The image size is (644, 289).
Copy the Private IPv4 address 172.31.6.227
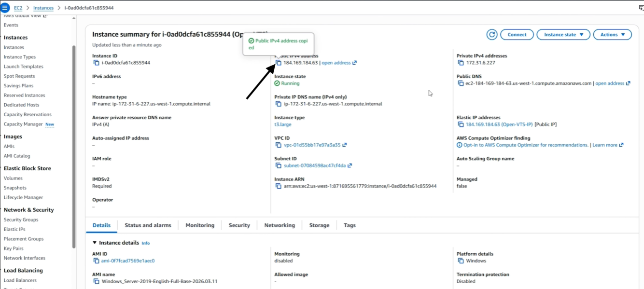coord(461,63)
